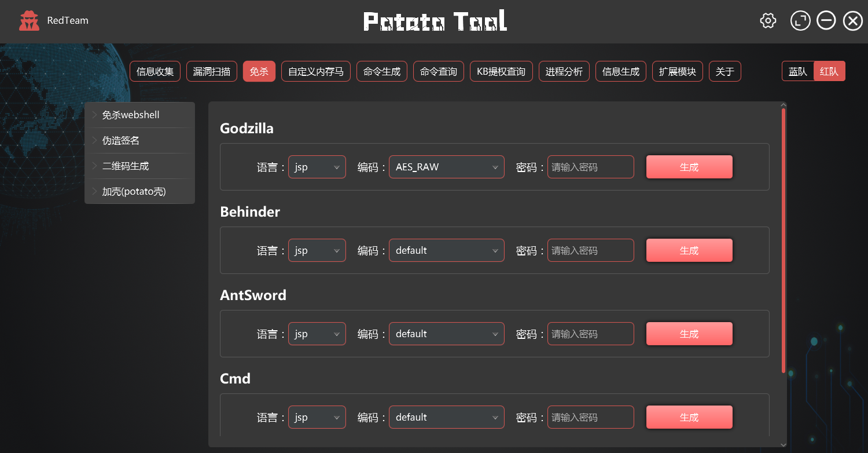
Task: Focus the AntSword 密码 input field
Action: (x=591, y=334)
